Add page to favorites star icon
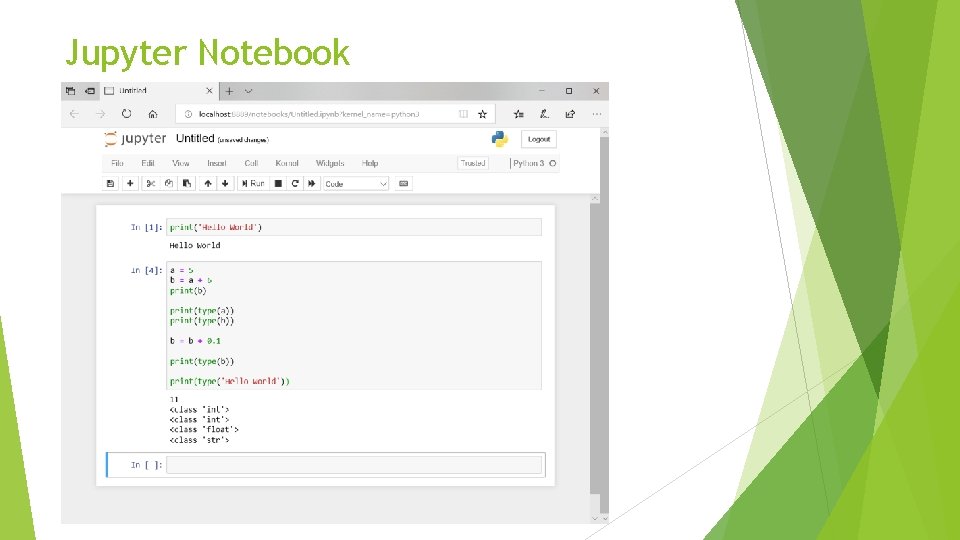 pos(482,114)
